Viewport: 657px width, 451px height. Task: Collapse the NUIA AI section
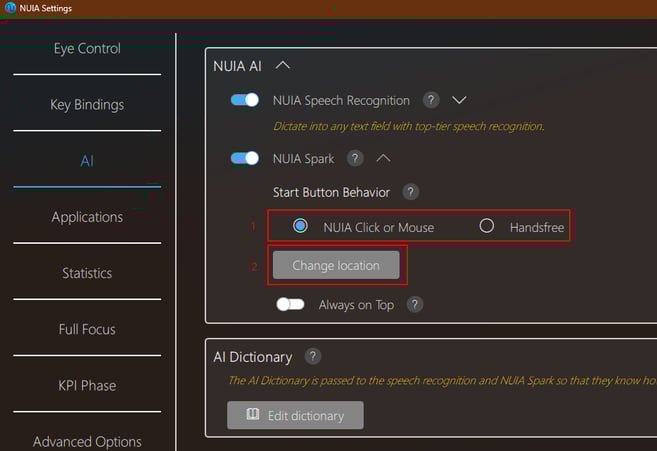[283, 65]
